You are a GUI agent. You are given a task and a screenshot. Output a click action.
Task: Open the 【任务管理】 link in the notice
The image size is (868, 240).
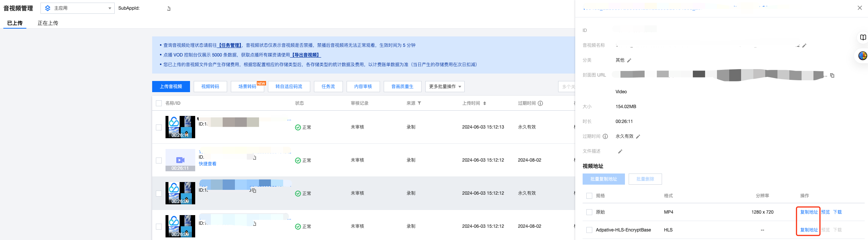[230, 45]
